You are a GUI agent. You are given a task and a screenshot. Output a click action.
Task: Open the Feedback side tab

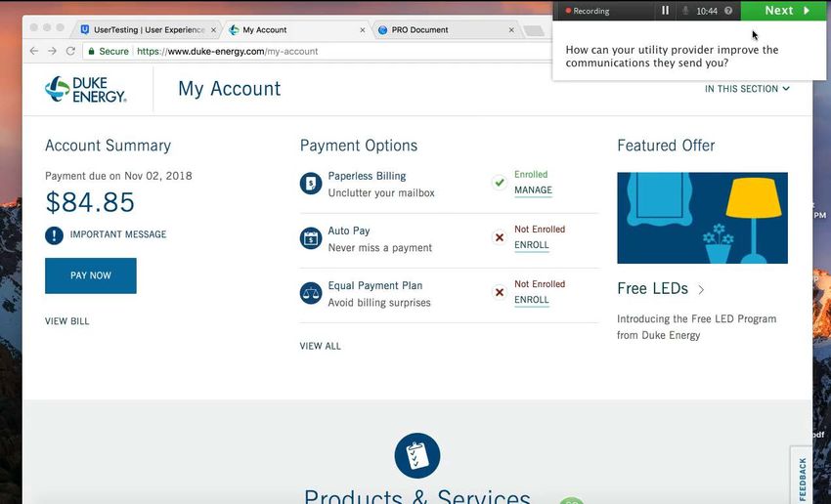[802, 477]
